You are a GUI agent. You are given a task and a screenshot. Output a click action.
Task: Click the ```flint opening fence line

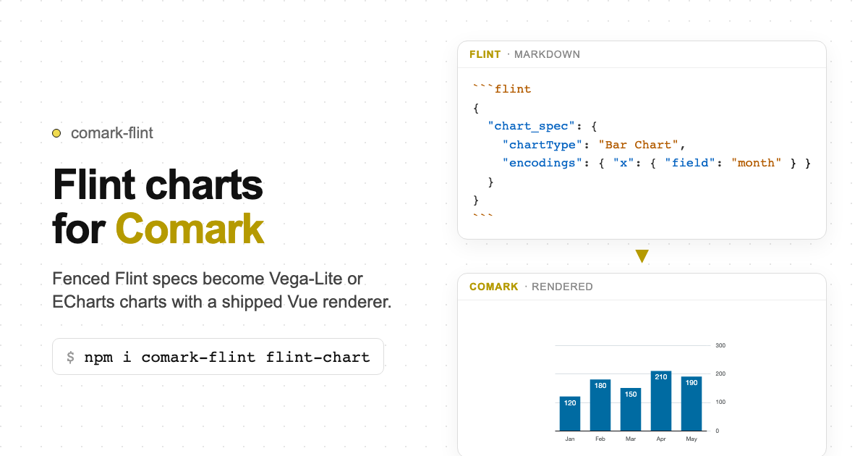(x=502, y=89)
